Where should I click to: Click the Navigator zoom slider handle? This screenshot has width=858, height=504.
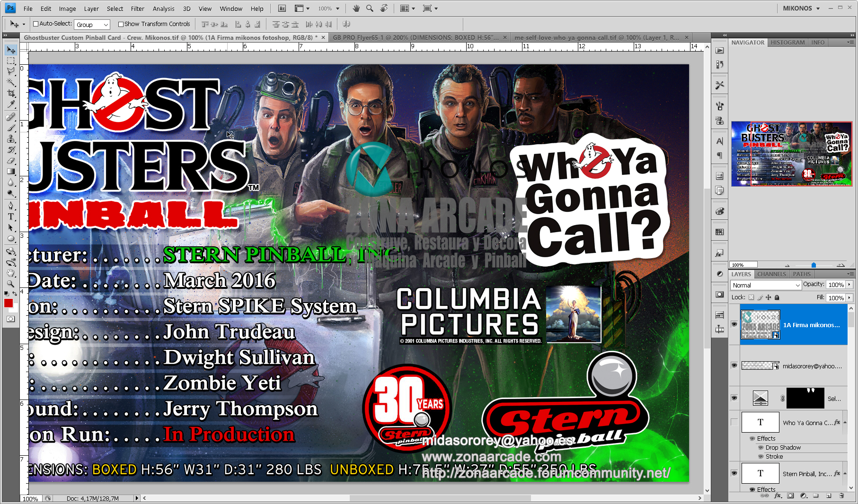(814, 265)
